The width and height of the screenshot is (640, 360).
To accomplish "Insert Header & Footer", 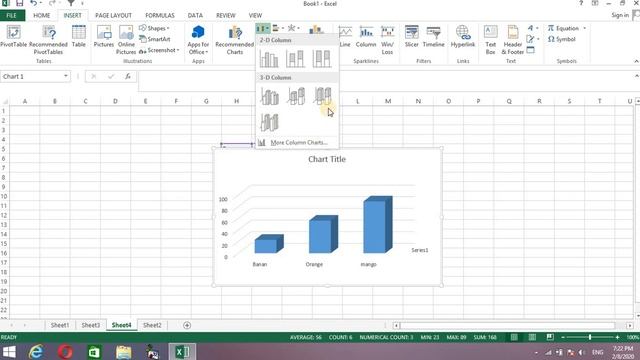I will [513, 40].
